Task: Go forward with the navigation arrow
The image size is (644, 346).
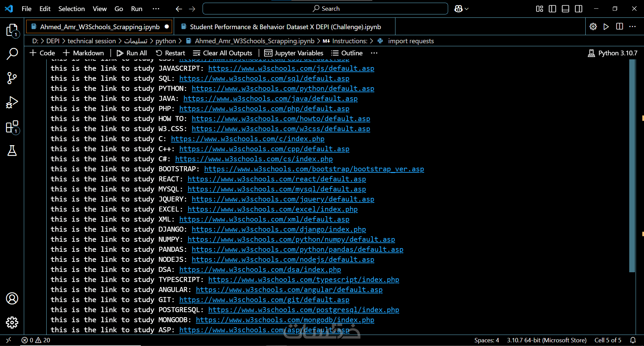Action: [x=192, y=9]
